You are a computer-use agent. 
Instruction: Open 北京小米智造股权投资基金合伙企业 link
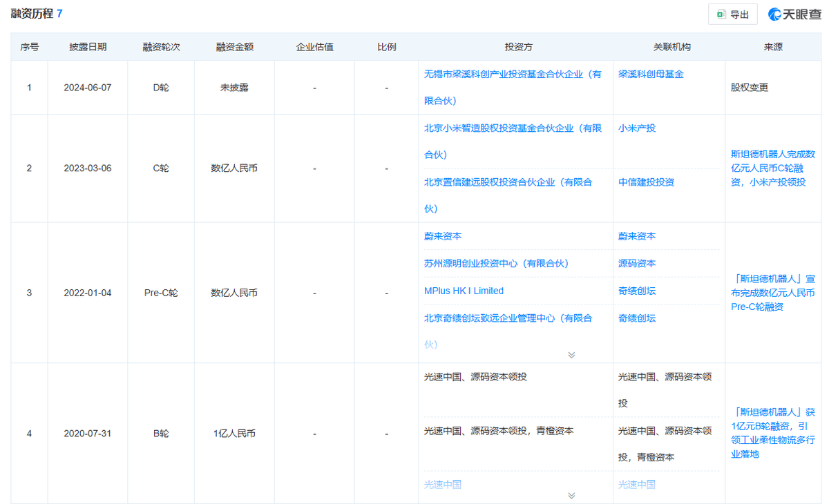(x=512, y=128)
